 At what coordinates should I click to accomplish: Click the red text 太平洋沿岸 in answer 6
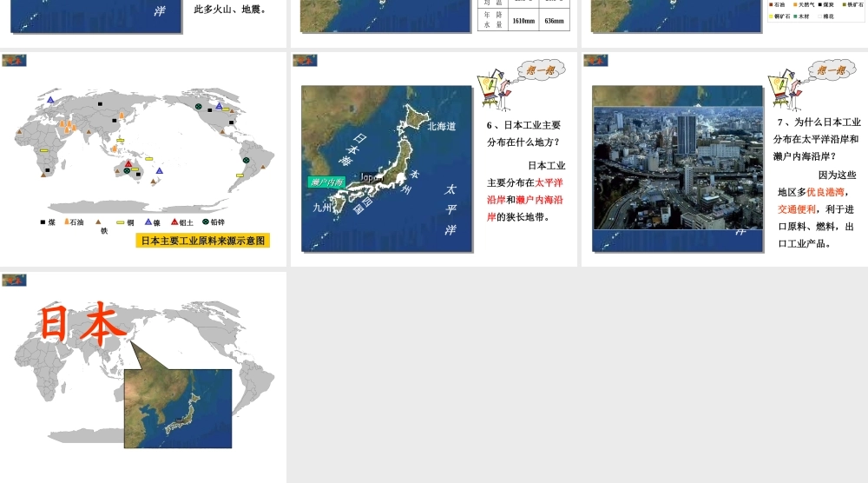coord(526,190)
